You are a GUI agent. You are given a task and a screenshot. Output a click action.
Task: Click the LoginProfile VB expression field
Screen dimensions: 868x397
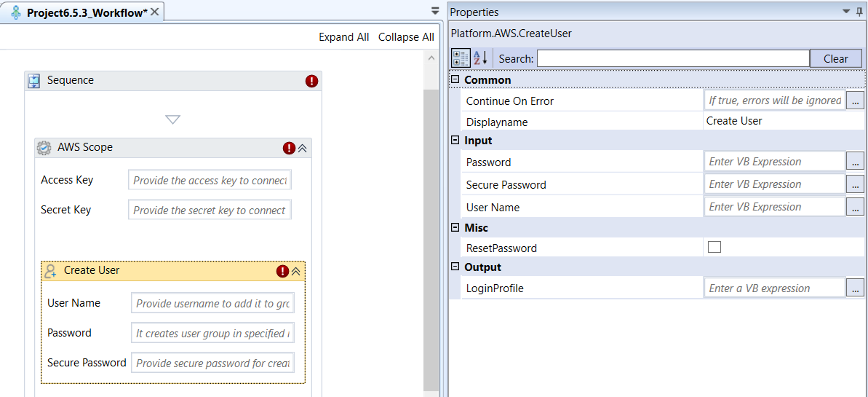tap(775, 288)
